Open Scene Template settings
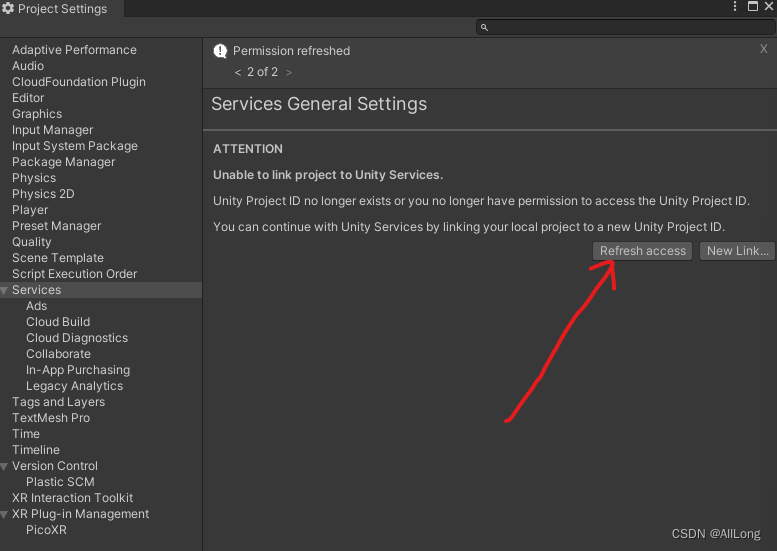 click(x=58, y=258)
